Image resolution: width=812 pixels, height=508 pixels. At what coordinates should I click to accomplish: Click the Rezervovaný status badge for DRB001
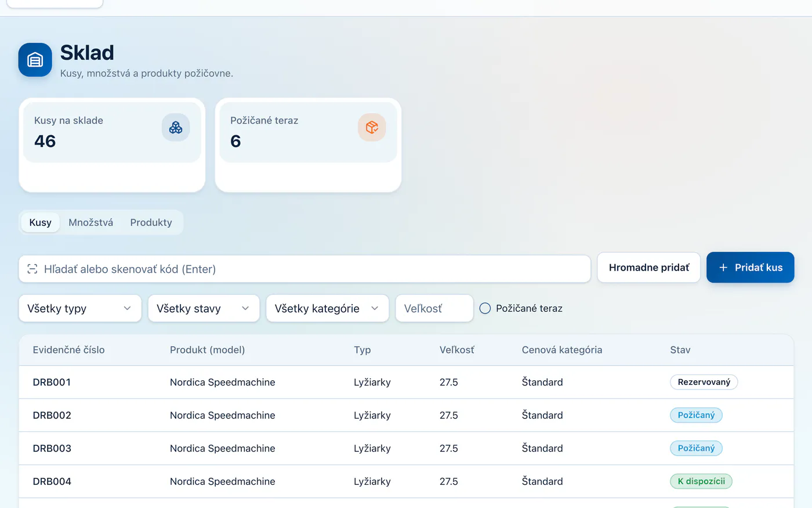[704, 382]
